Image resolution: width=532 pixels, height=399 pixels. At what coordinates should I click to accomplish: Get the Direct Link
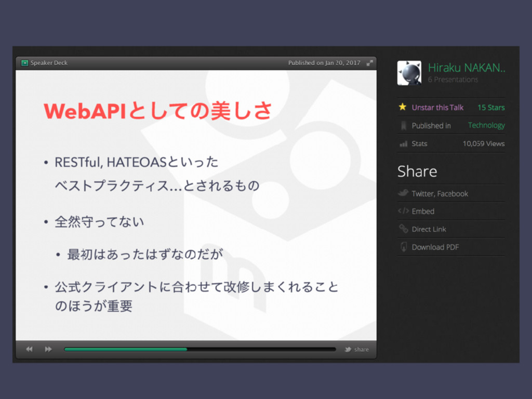click(x=429, y=229)
